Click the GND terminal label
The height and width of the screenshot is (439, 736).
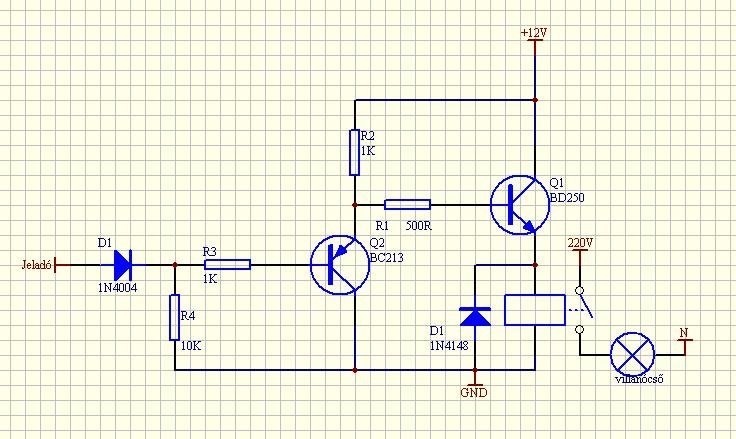(474, 393)
